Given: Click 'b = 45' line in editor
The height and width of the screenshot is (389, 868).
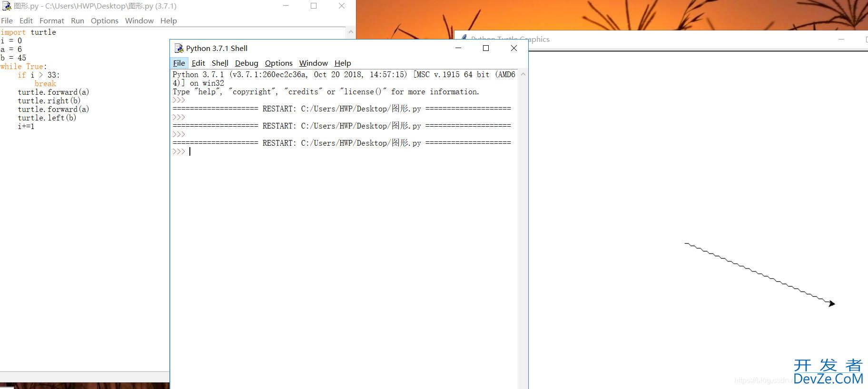Looking at the screenshot, I should (x=13, y=58).
